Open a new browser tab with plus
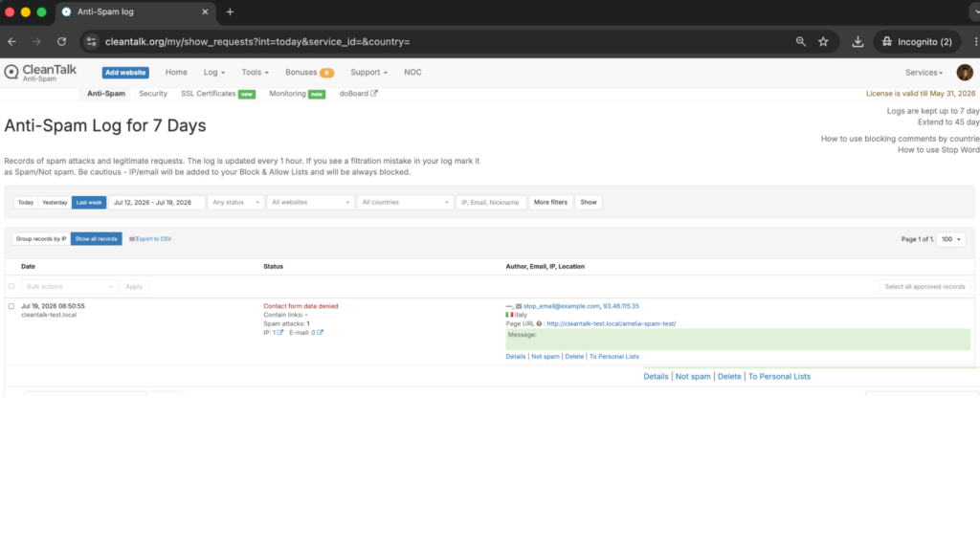Image resolution: width=980 pixels, height=551 pixels. (230, 11)
